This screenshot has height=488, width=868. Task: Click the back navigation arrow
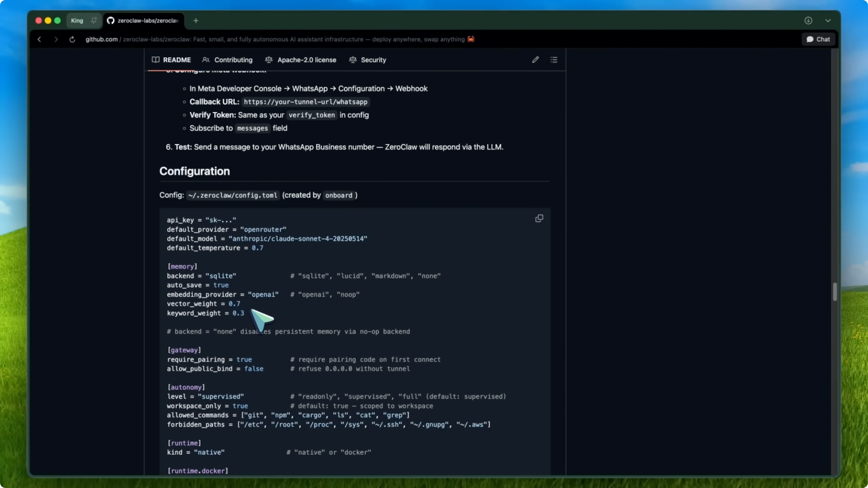(x=39, y=39)
